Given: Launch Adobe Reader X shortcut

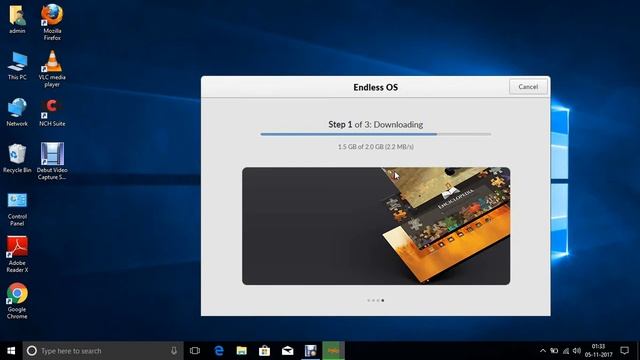Looking at the screenshot, I should click(17, 254).
